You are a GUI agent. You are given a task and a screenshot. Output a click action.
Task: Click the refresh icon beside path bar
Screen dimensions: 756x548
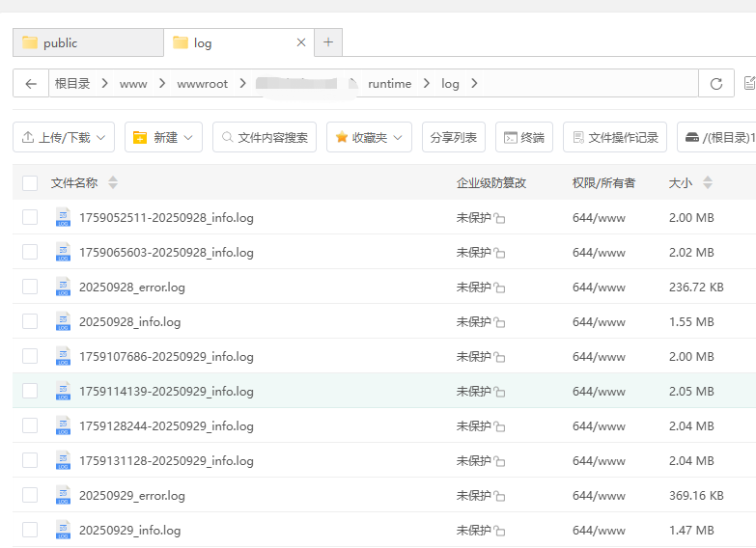click(x=715, y=84)
